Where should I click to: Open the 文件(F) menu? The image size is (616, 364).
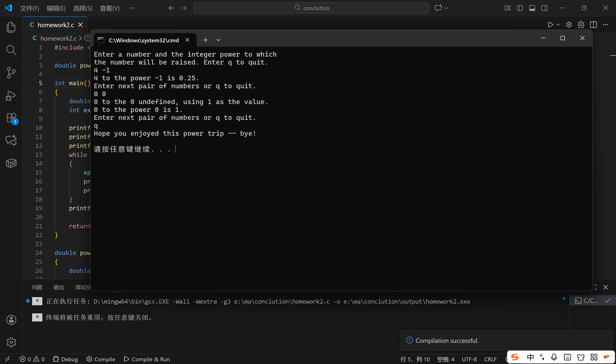point(30,8)
